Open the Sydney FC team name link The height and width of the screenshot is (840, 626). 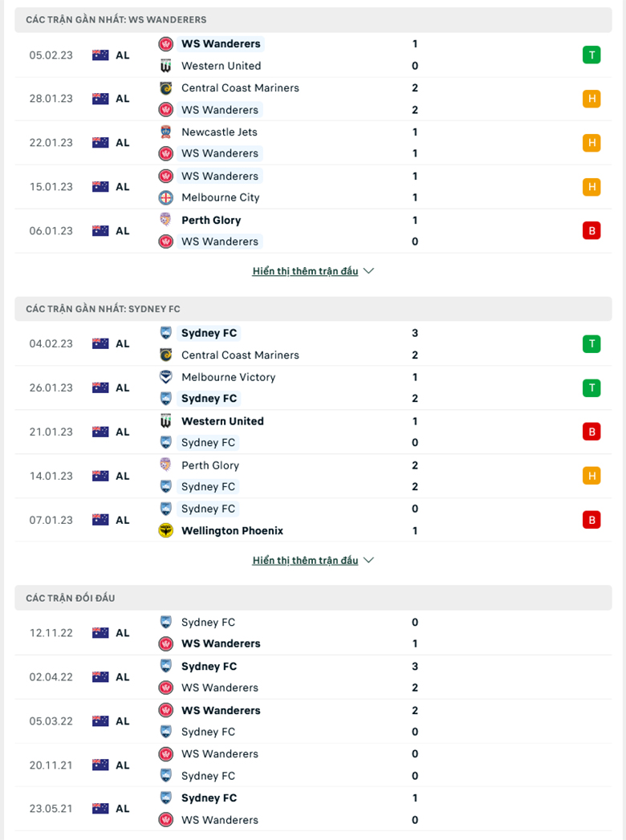click(209, 333)
